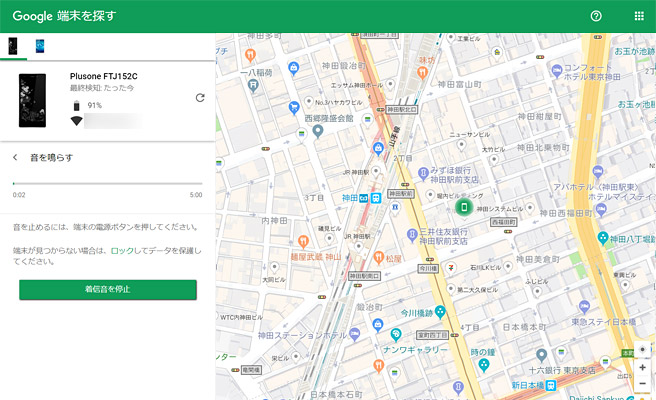Click the 神田美倉町 district label
This screenshot has width=656, height=400.
coord(538,259)
